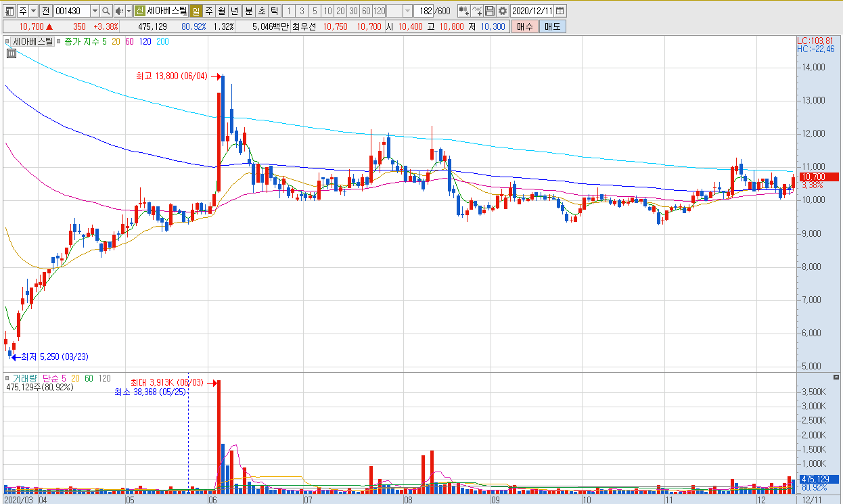Click the green 신 icon
843x504 pixels.
(x=139, y=11)
